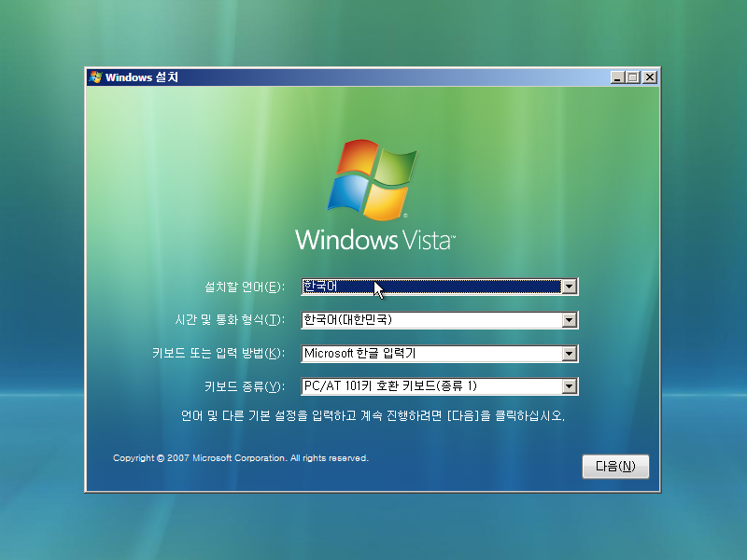Click the 다음(N) button
This screenshot has width=747, height=560.
[615, 466]
